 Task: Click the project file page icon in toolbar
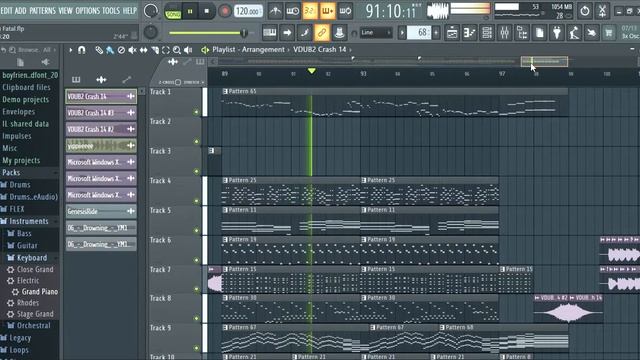[540, 33]
